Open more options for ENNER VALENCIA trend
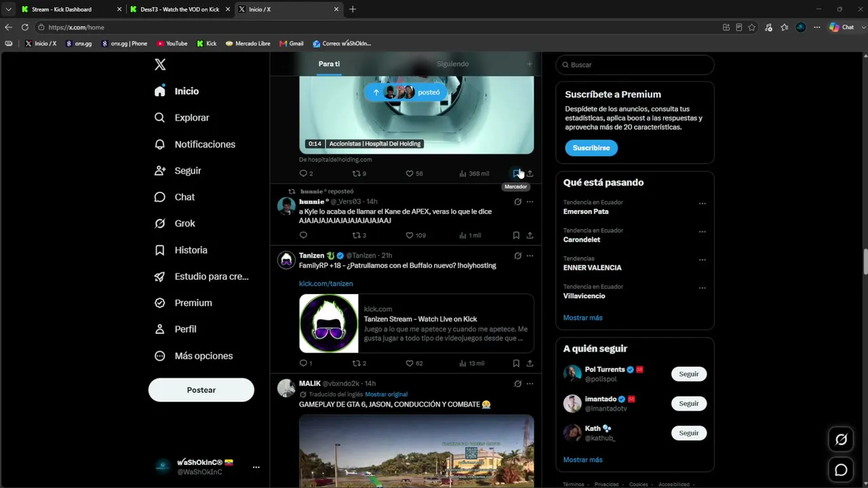This screenshot has height=488, width=868. 703,260
